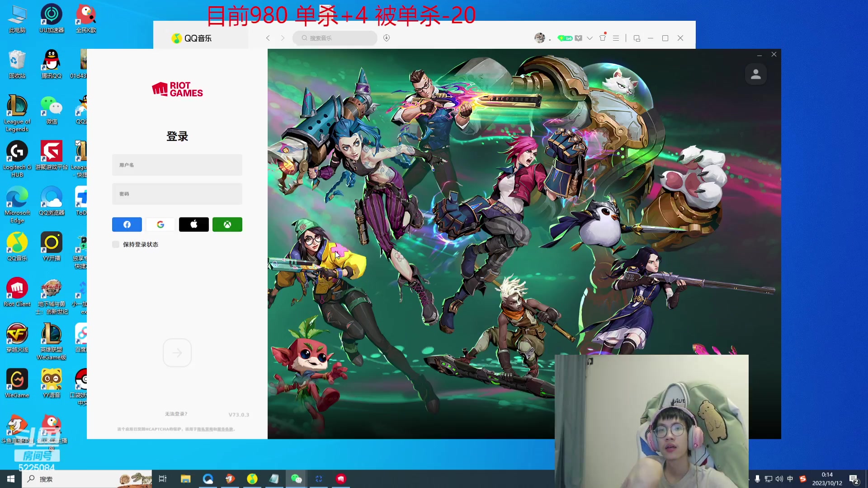Open the 腾讯QQ desktop icon

click(52, 65)
